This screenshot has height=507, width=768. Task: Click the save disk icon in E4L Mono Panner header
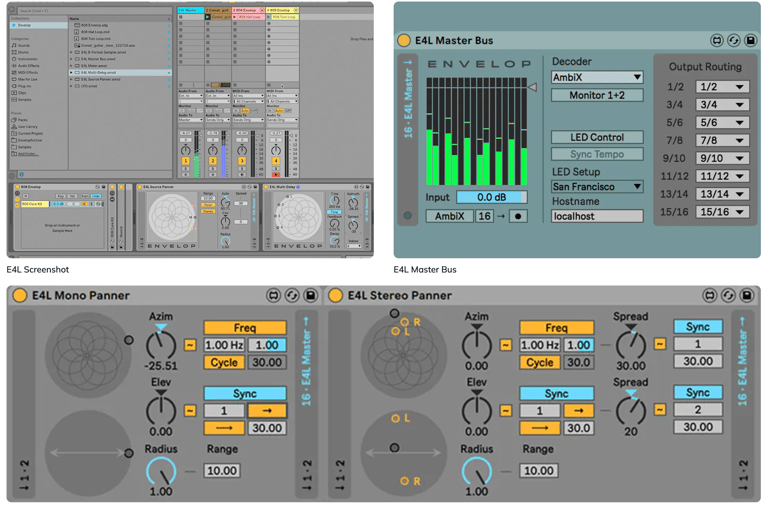coord(311,295)
